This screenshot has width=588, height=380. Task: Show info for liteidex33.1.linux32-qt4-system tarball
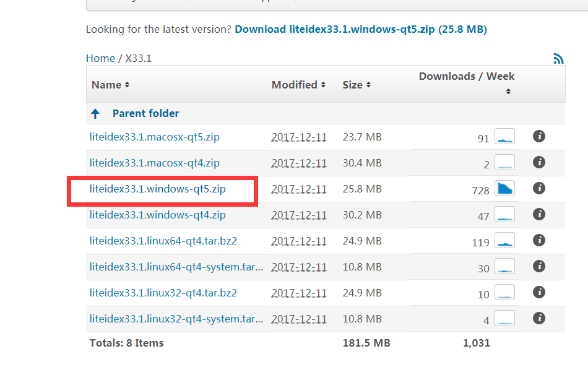tap(539, 318)
